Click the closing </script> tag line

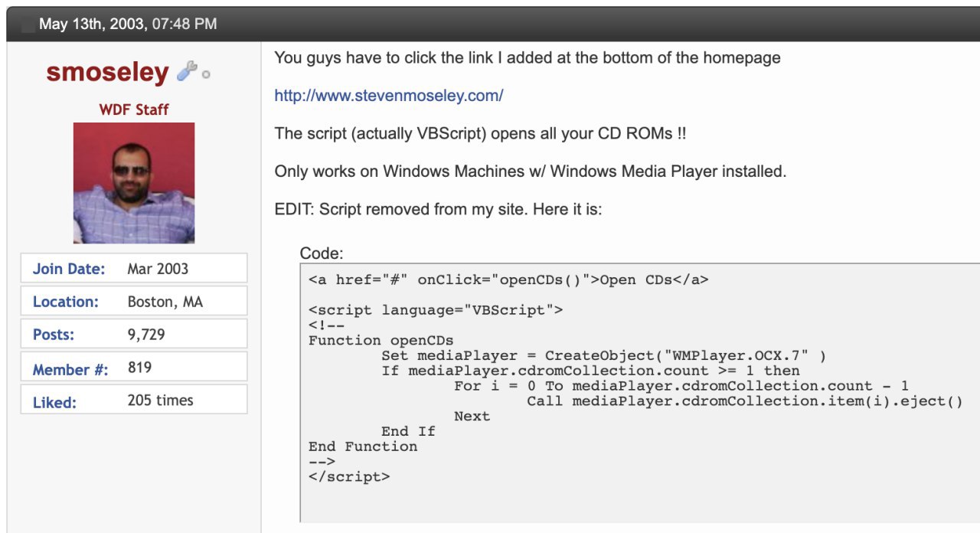click(x=349, y=476)
